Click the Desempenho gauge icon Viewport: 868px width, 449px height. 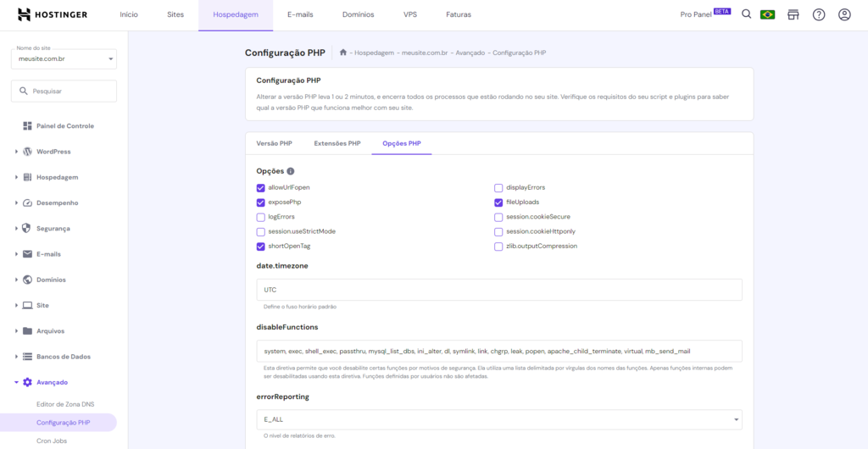(27, 203)
